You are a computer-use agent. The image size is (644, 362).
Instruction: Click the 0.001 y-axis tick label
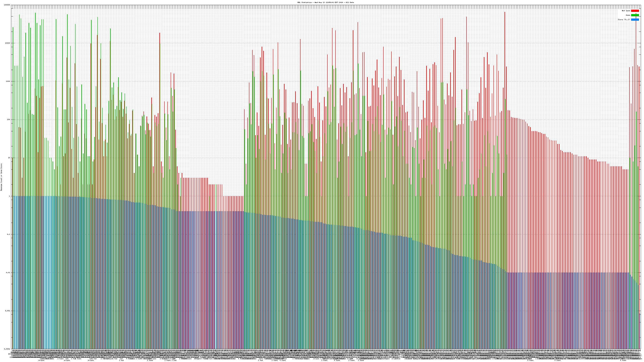[x=8, y=311]
